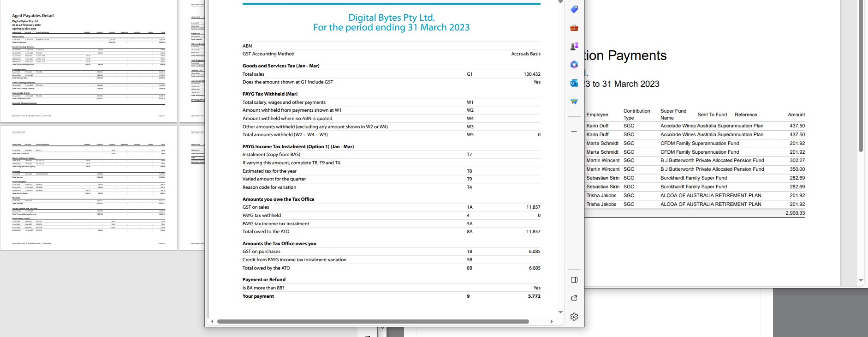Click 'ALCOA OF AUSTRALIA RETIREMENT PLAN' in last row

coord(711,205)
